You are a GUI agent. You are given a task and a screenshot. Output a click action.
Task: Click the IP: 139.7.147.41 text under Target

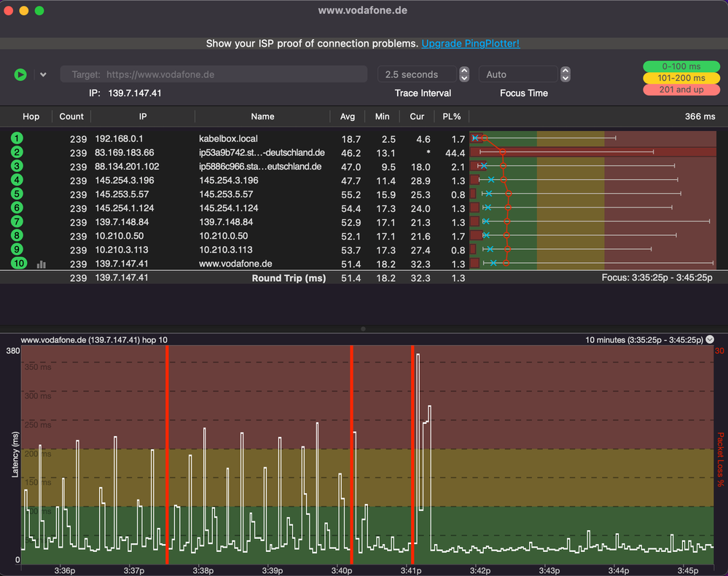click(125, 93)
